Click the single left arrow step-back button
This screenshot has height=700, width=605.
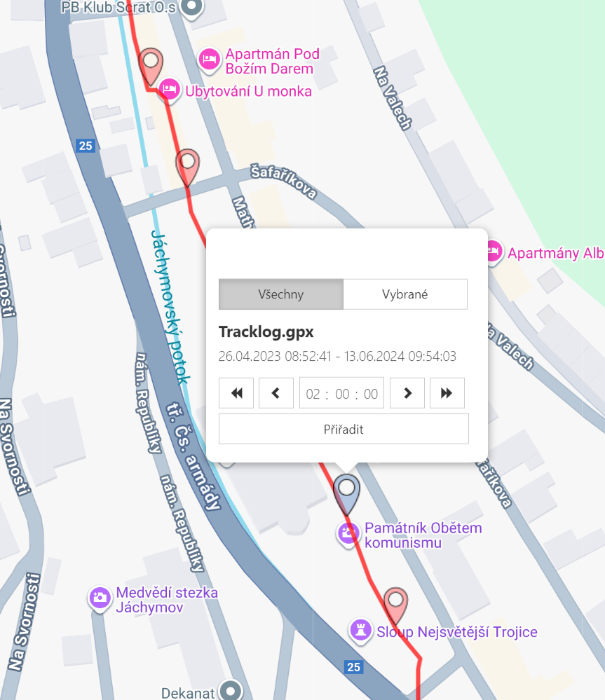click(x=276, y=393)
